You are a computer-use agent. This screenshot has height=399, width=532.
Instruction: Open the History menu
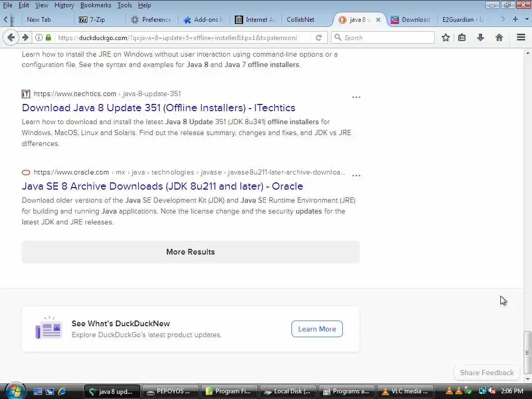click(64, 5)
